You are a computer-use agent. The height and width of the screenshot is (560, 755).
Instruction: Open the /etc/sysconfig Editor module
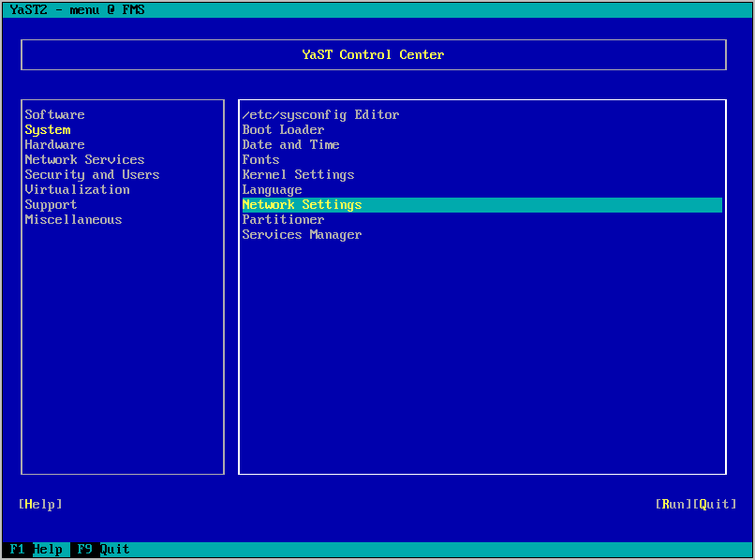[x=320, y=114]
